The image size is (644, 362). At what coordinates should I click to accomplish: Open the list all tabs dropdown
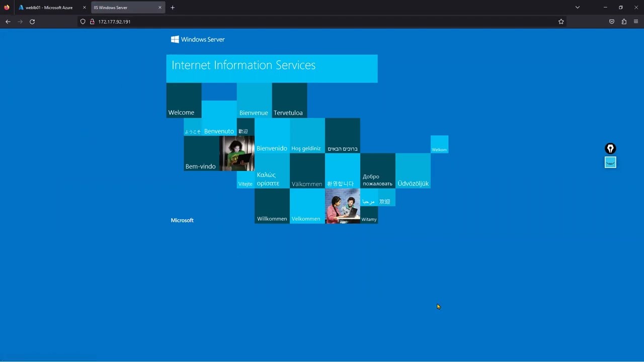tap(578, 8)
